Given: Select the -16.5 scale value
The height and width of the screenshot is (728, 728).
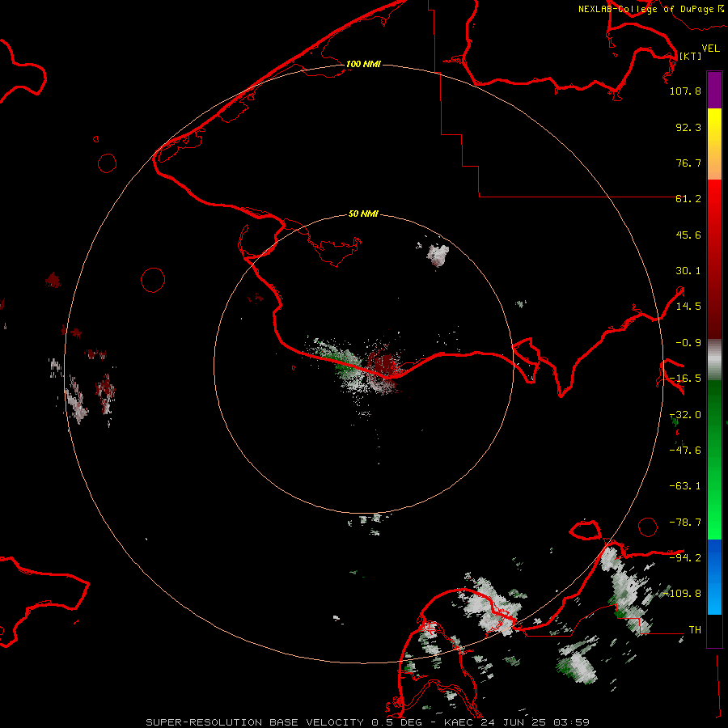Looking at the screenshot, I should click(x=685, y=379).
